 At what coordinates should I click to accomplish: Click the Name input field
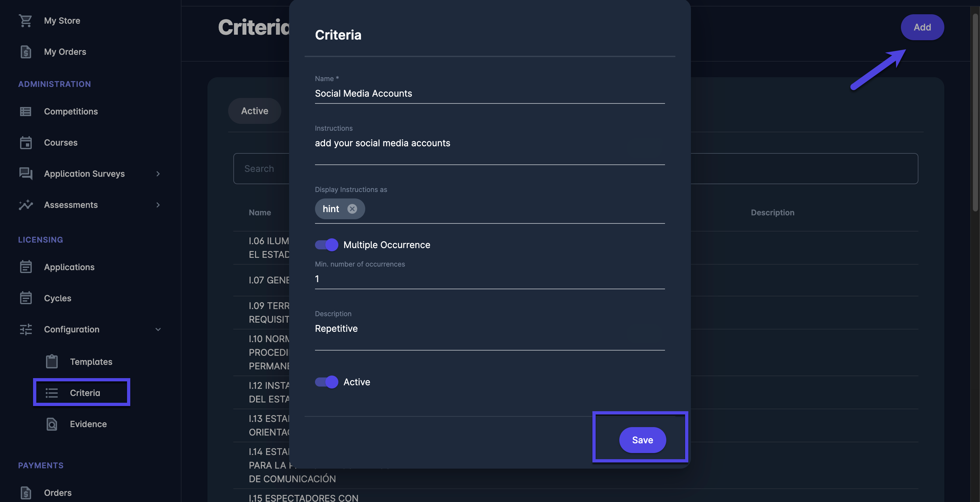click(489, 93)
